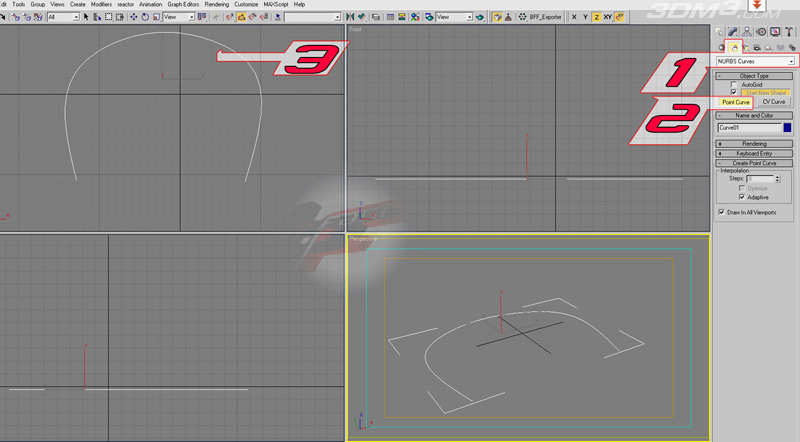The height and width of the screenshot is (442, 800).
Task: Restrict transform to Z axis
Action: pos(597,17)
